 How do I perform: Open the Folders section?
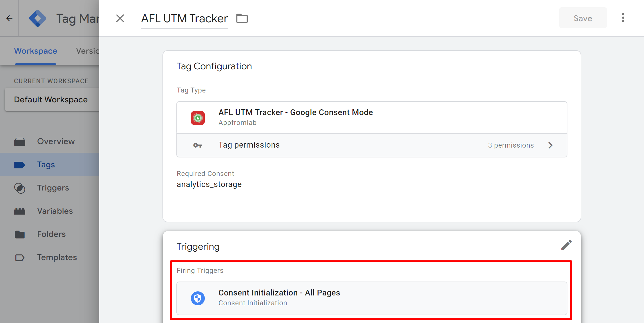[x=51, y=234]
